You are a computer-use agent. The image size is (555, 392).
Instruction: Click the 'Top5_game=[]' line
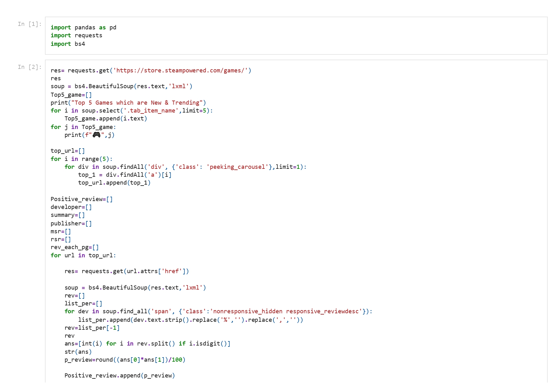click(x=72, y=95)
